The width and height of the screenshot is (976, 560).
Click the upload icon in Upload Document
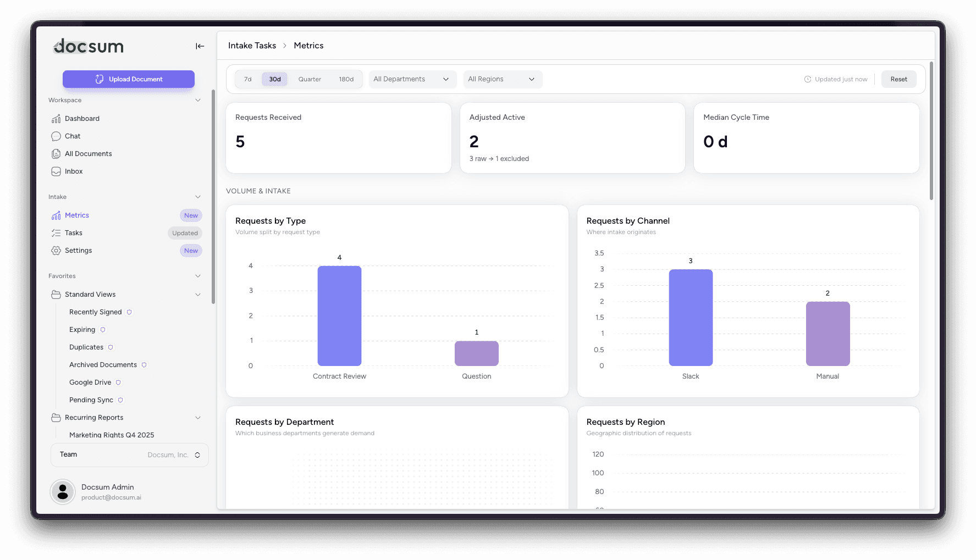[x=100, y=79]
